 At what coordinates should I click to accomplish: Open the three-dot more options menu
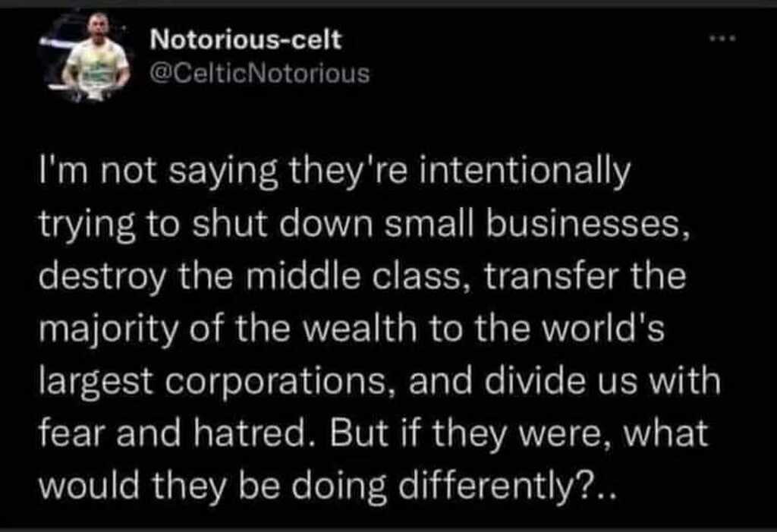[x=722, y=38]
